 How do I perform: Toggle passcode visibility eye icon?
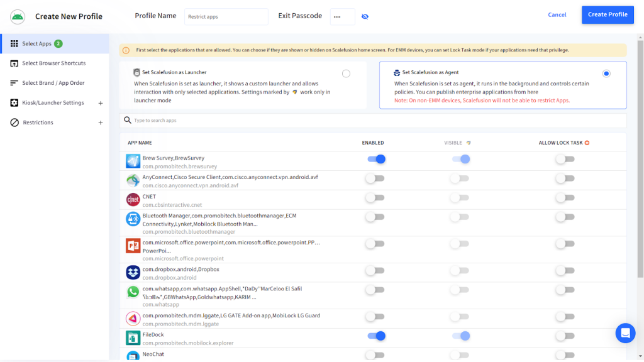(365, 16)
